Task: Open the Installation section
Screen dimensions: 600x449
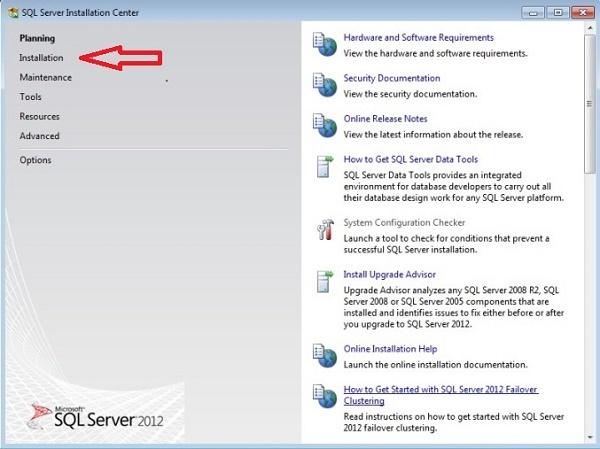Action: click(41, 58)
